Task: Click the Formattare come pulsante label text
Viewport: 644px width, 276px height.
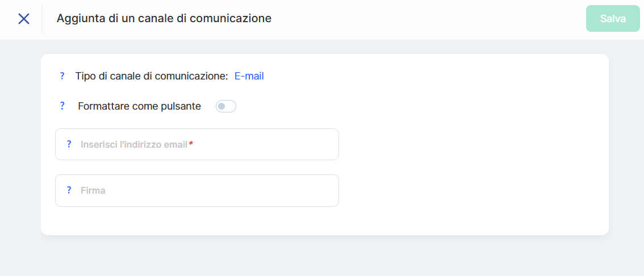Action: click(x=139, y=106)
